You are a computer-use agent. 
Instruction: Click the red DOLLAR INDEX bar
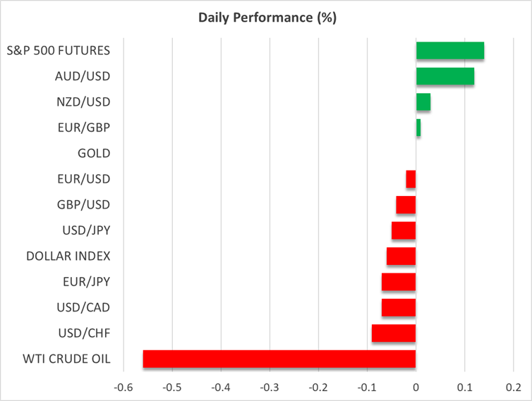(401, 256)
